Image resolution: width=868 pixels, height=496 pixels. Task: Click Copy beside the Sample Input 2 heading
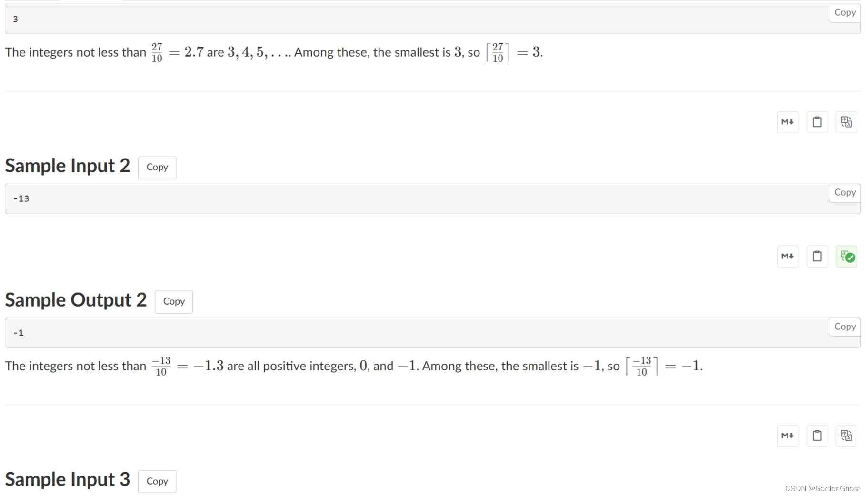click(157, 167)
